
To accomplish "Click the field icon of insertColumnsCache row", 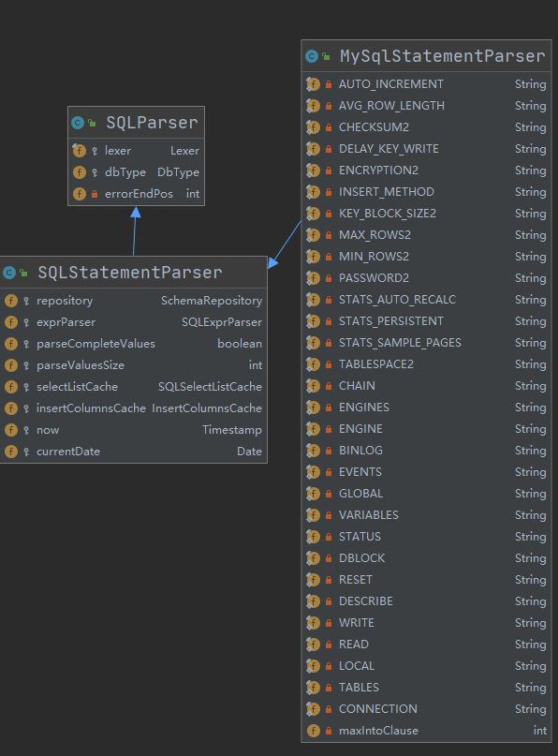I will pos(11,408).
